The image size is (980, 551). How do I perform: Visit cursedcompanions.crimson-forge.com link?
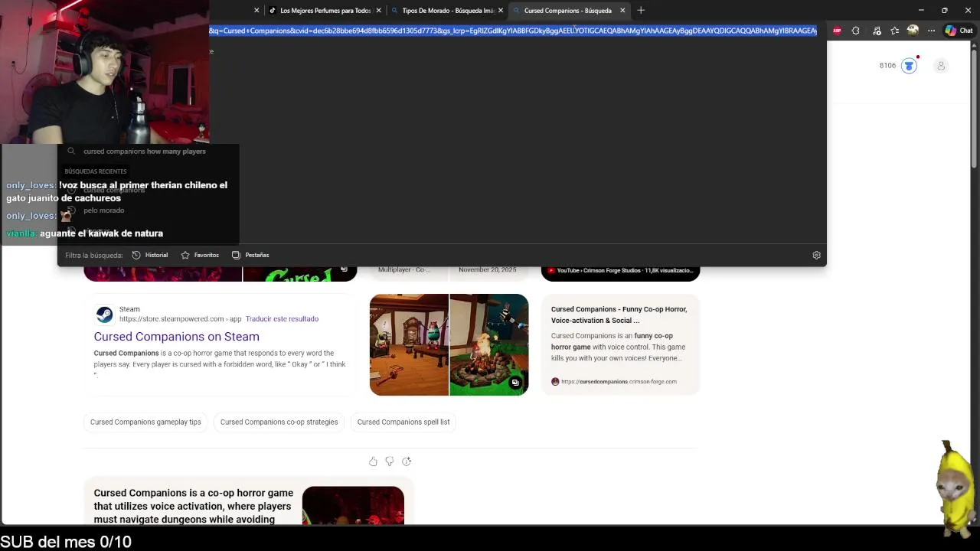(x=619, y=381)
